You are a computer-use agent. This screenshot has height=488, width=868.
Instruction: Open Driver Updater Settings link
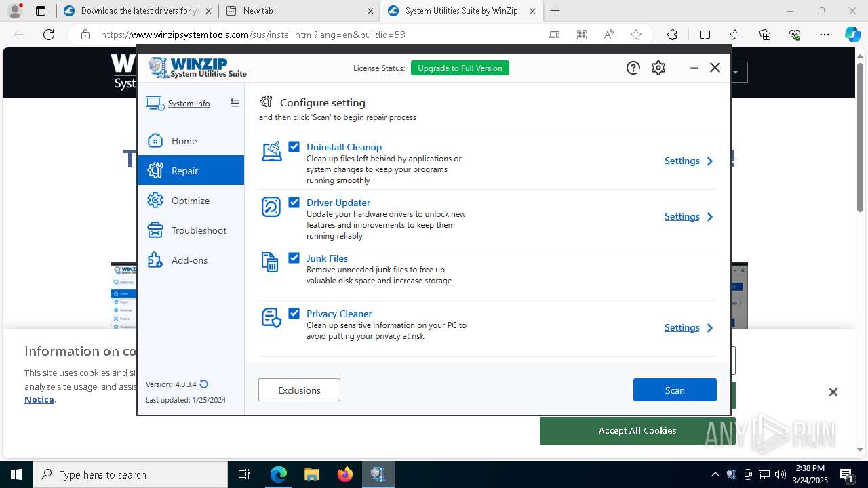tap(682, 216)
